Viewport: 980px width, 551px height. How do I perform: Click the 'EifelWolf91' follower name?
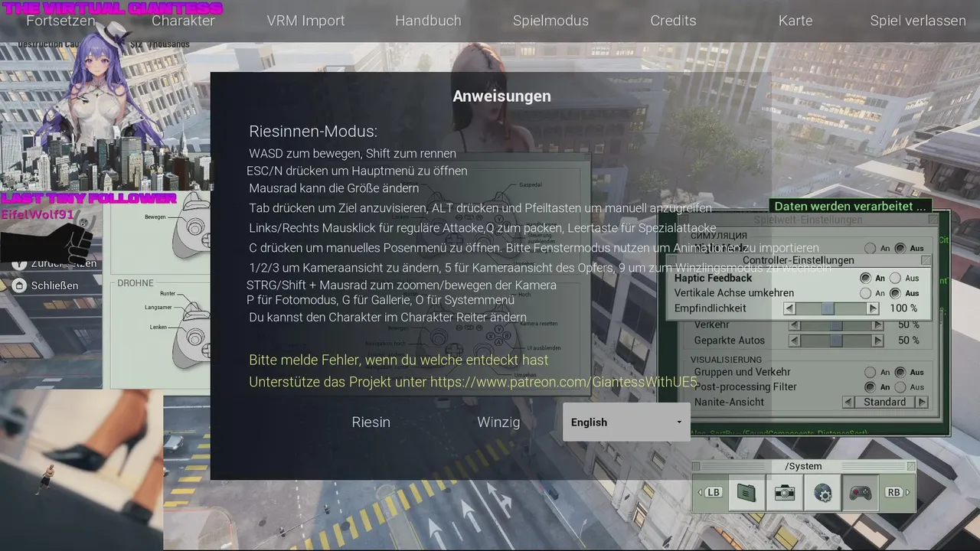(37, 214)
